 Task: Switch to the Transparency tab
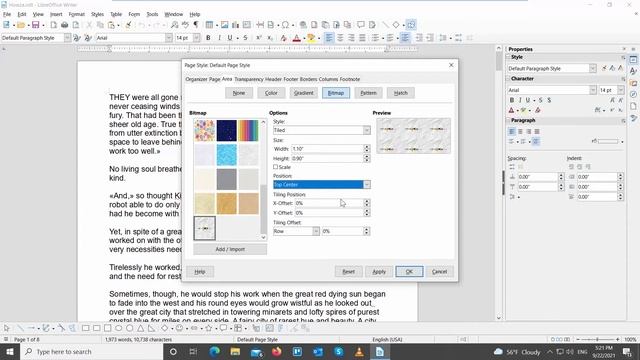click(249, 79)
